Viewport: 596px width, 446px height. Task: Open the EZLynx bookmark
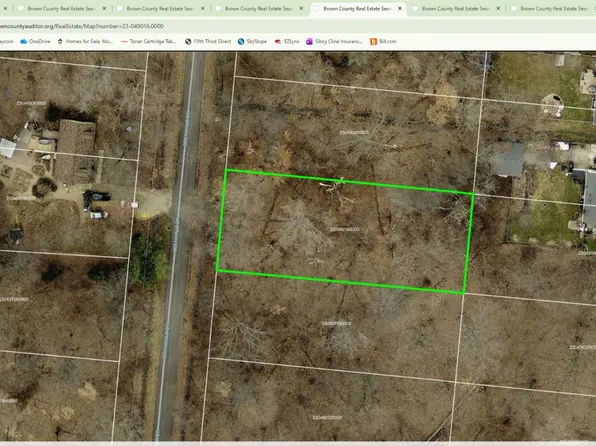point(287,41)
